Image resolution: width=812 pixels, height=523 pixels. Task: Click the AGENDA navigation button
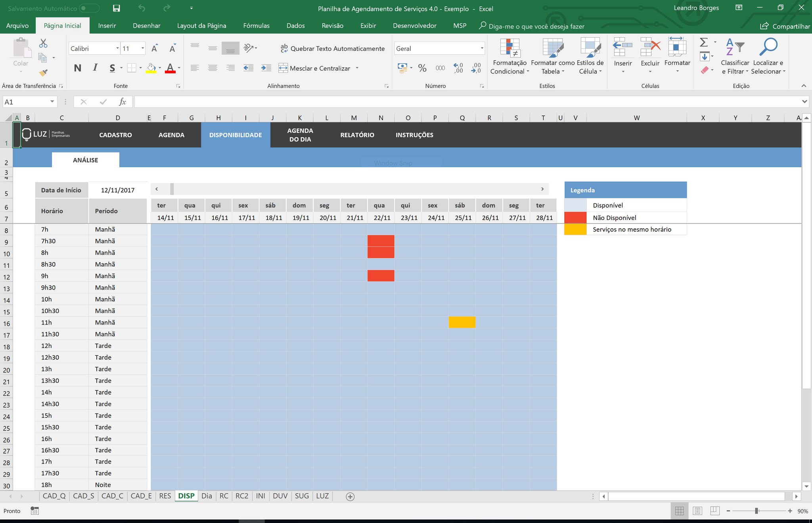click(x=171, y=135)
